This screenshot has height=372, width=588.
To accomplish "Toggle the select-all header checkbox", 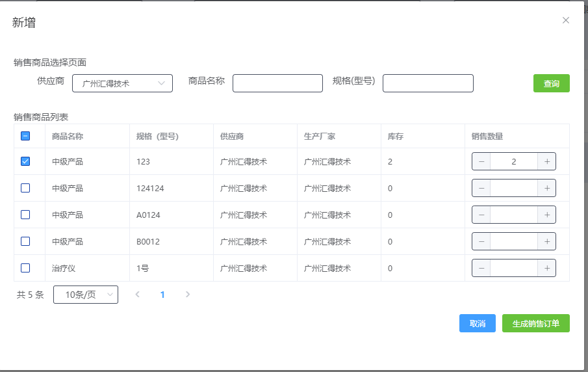I will 25,136.
